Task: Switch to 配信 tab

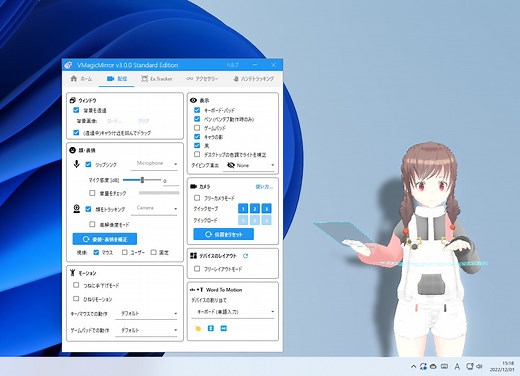Action: click(117, 79)
